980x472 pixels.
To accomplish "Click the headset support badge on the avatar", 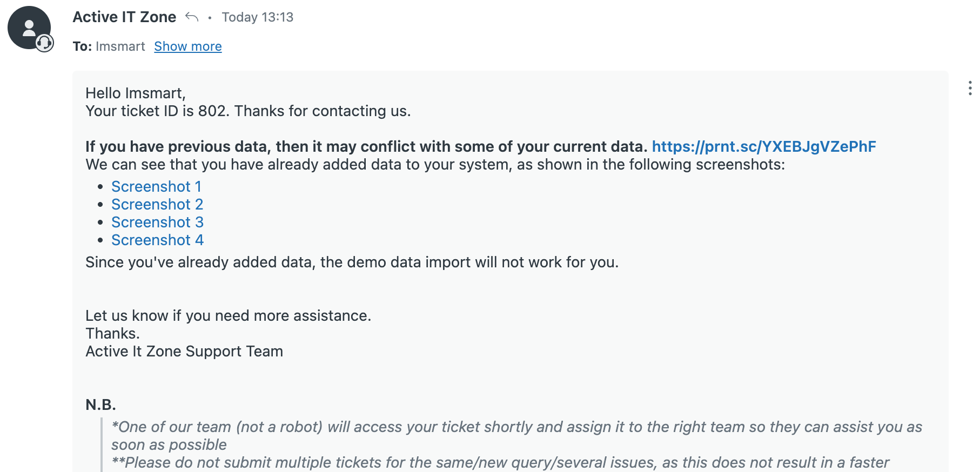I will (x=44, y=43).
